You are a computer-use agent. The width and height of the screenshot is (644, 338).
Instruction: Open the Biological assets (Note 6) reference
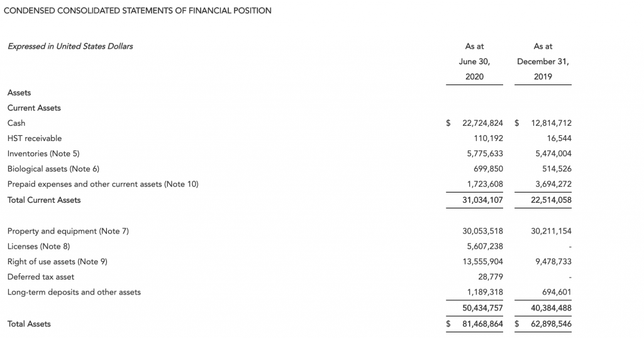[53, 169]
